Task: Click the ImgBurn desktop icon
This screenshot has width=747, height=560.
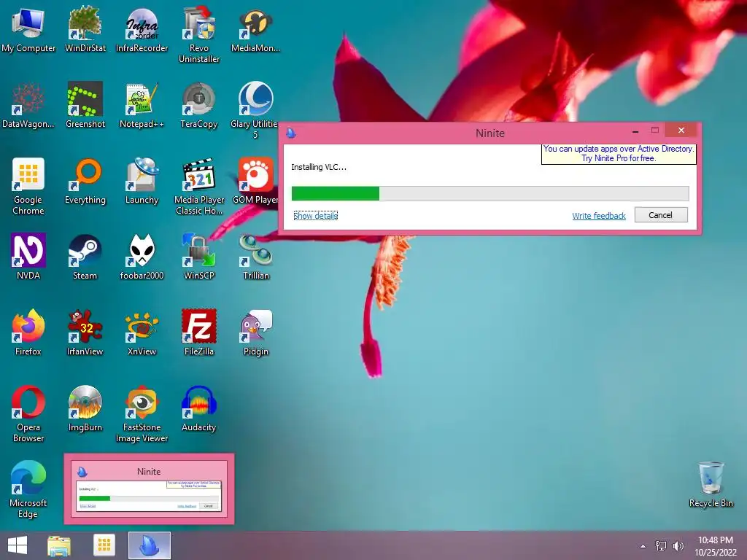Action: coord(85,409)
